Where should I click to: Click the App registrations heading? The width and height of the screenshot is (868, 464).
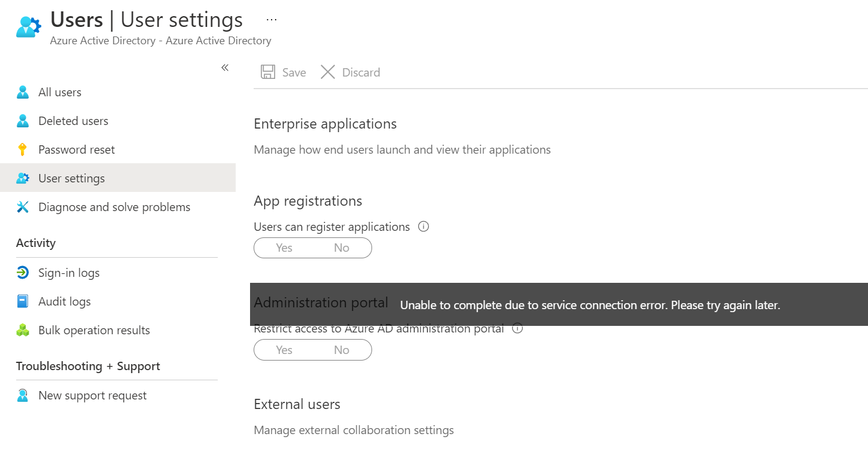308,201
